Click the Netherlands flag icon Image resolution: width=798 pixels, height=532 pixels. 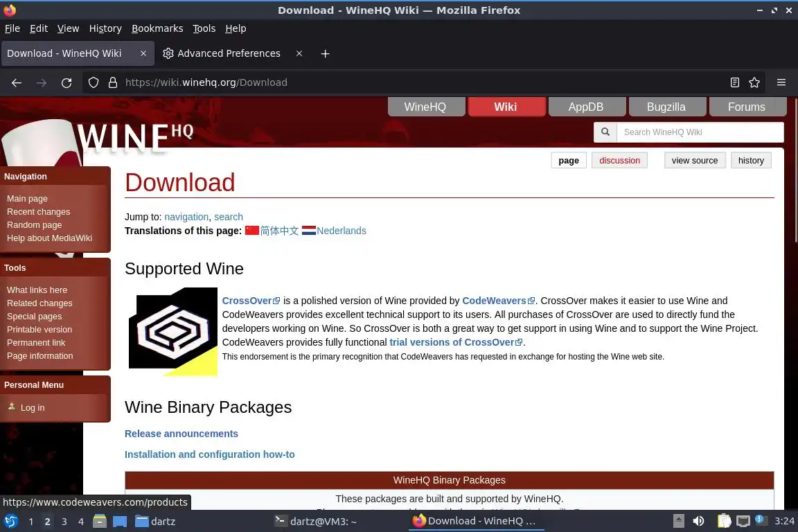click(x=308, y=231)
